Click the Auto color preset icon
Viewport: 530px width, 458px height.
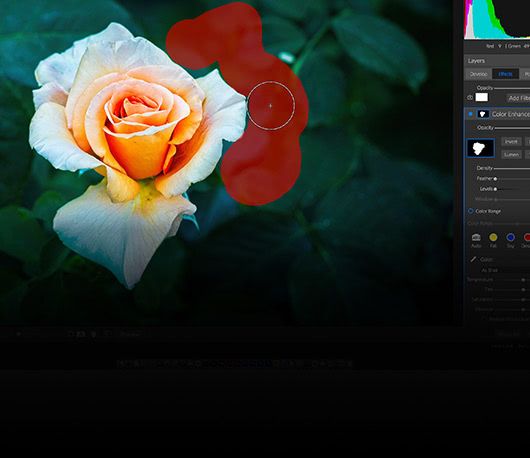pos(476,237)
